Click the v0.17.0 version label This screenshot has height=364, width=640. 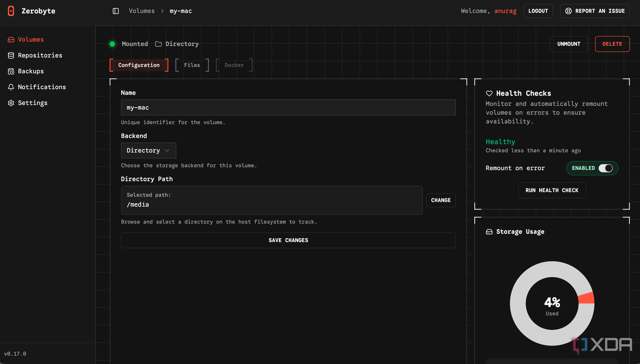click(15, 354)
